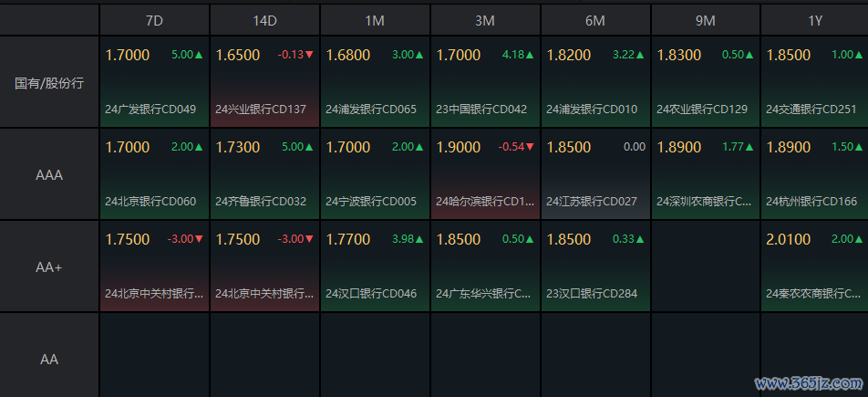Click the 国有/股份行 row label
868x397 pixels.
[x=49, y=83]
